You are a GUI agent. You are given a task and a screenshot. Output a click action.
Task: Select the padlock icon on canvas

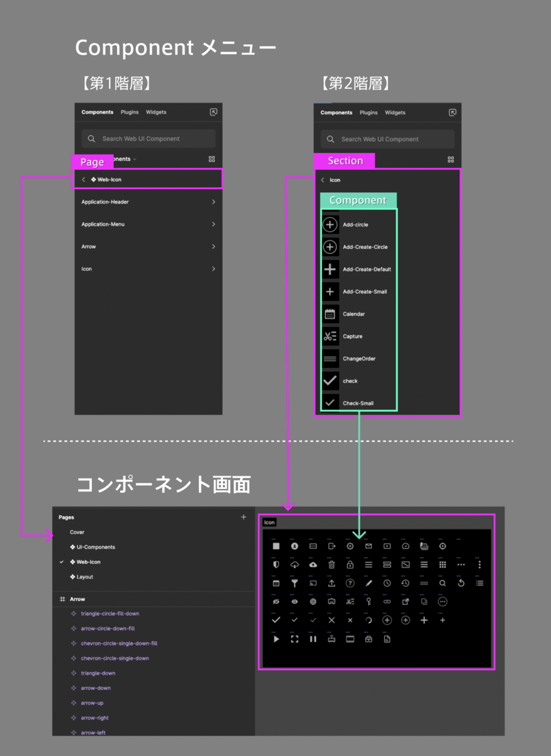(x=350, y=564)
